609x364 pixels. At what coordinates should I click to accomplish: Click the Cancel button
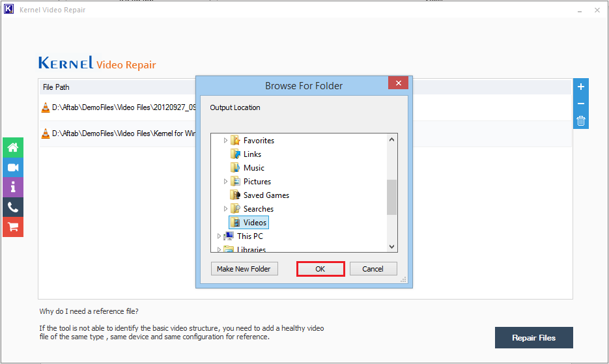[373, 269]
